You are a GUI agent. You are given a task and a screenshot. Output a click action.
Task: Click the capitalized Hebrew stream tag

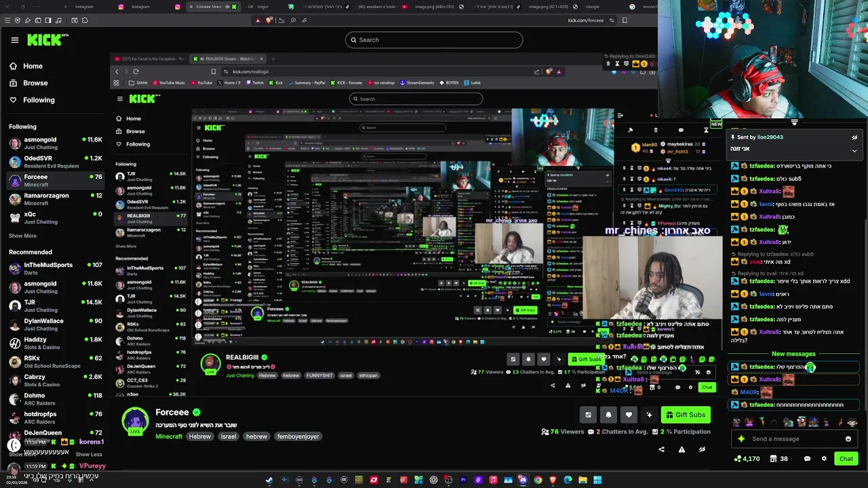(199, 436)
